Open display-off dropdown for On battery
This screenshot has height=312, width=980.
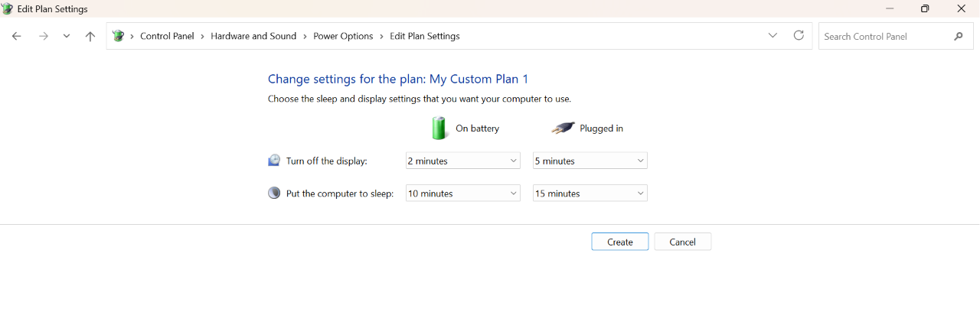(462, 161)
